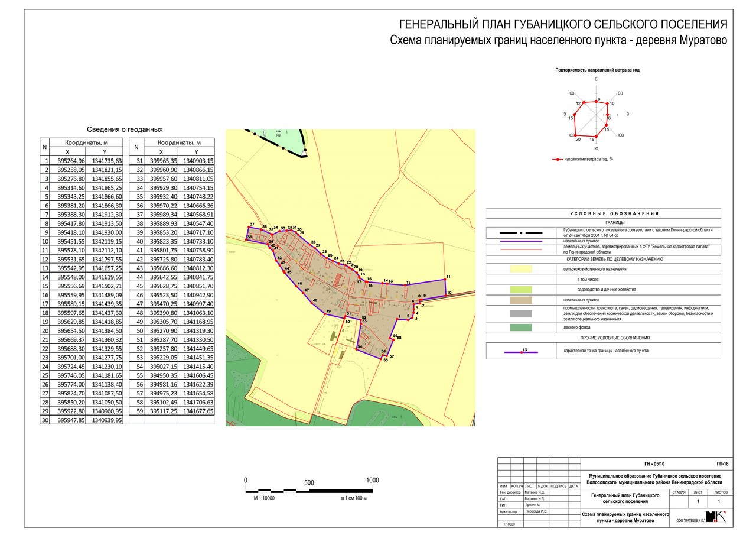Click the 500 label on the scale bar
The height and width of the screenshot is (535, 756).
click(x=309, y=482)
